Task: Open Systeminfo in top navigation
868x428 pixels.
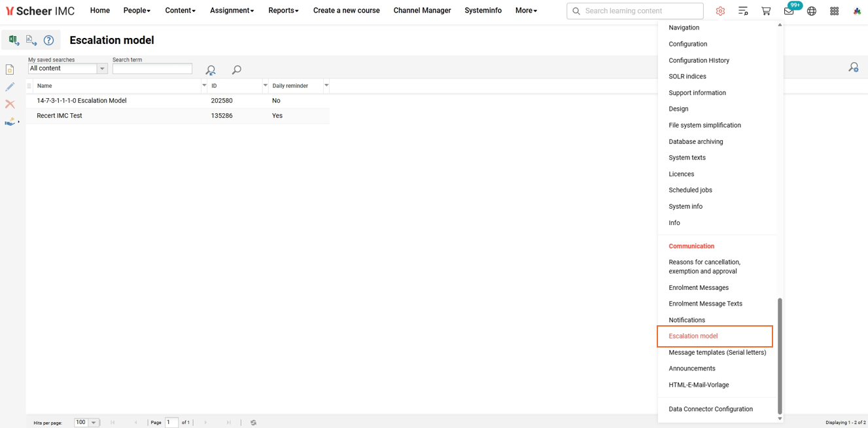Action: point(483,10)
